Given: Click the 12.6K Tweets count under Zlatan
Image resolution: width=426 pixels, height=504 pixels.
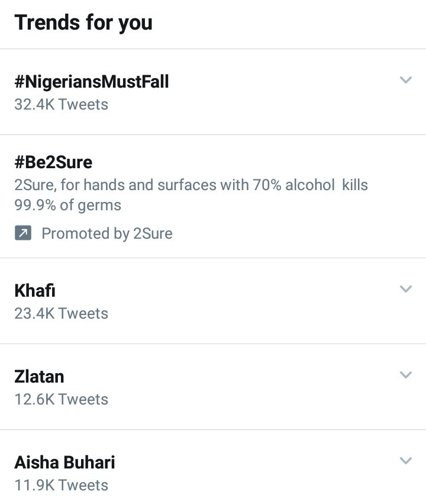Looking at the screenshot, I should click(61, 399).
